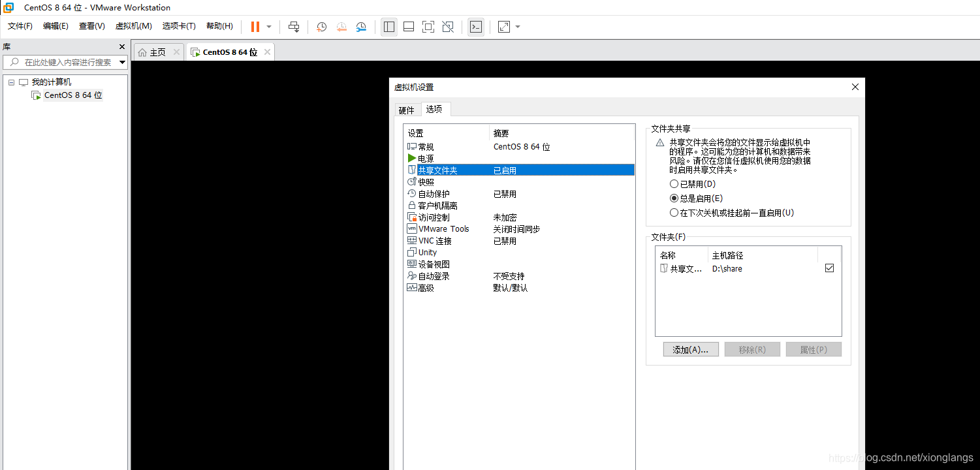
Task: Close the 主页 tab
Action: 176,52
